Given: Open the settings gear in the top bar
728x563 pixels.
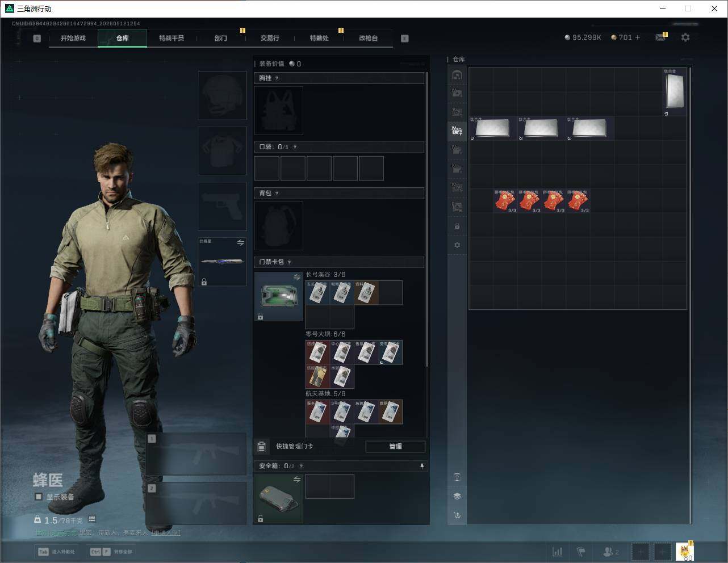Looking at the screenshot, I should pyautogui.click(x=685, y=37).
